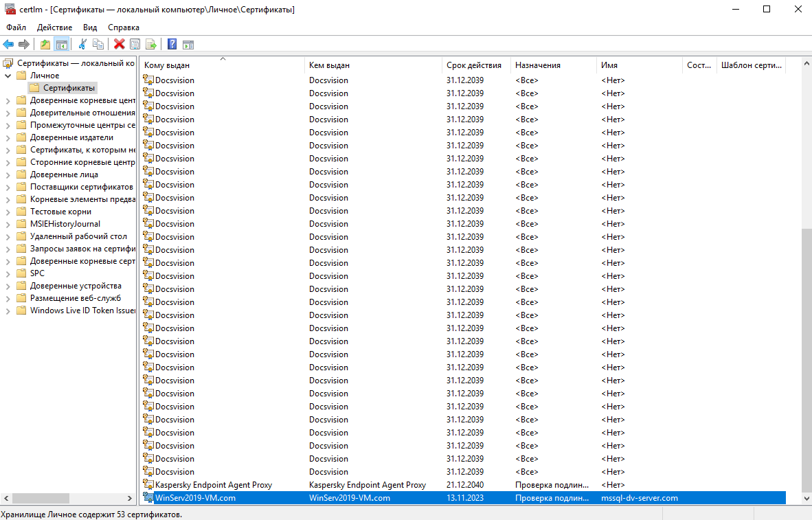The image size is (812, 520).
Task: Toggle Show/Hide Console Tree toolbar button
Action: [x=62, y=45]
